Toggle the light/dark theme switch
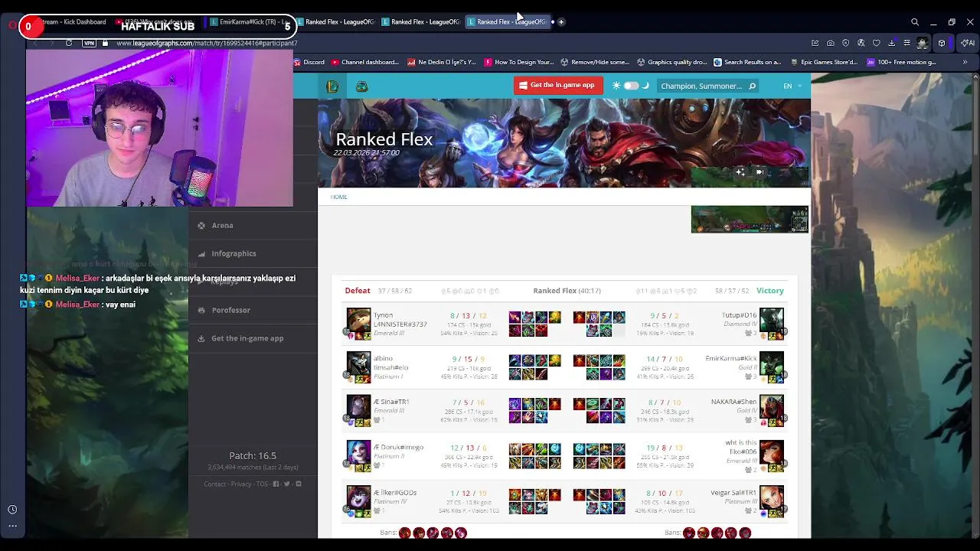The width and height of the screenshot is (980, 551). pos(631,86)
